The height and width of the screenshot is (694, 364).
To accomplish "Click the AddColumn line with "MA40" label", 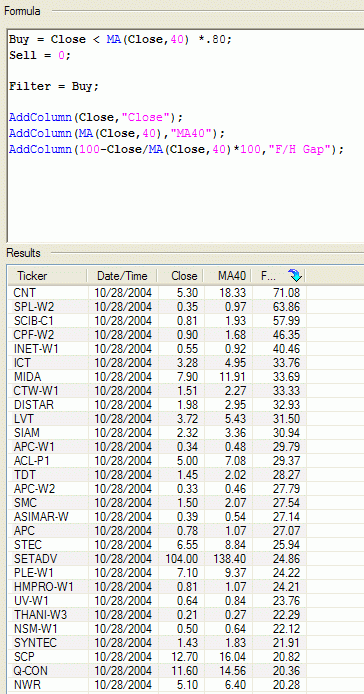I will pyautogui.click(x=117, y=133).
